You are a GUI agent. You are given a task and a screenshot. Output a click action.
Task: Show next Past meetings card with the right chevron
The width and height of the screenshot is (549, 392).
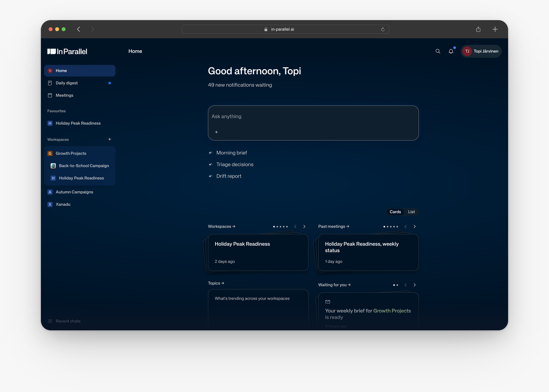[x=415, y=227]
